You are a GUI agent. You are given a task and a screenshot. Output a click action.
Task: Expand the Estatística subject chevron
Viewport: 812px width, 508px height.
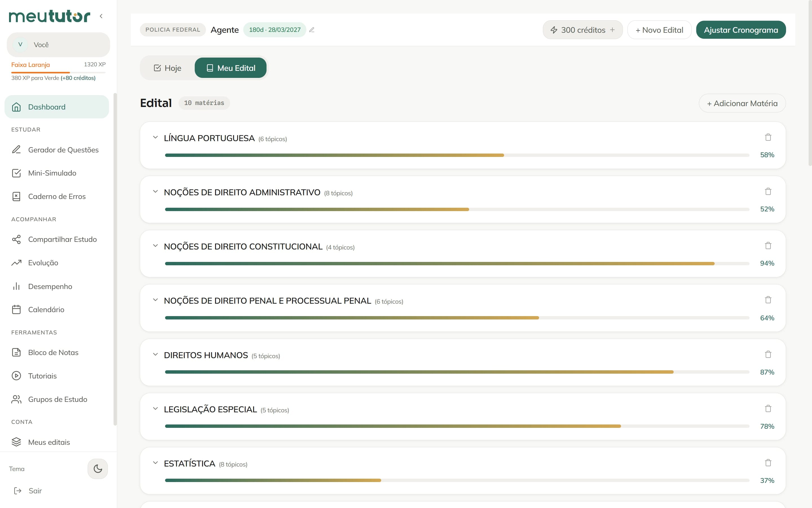155,463
